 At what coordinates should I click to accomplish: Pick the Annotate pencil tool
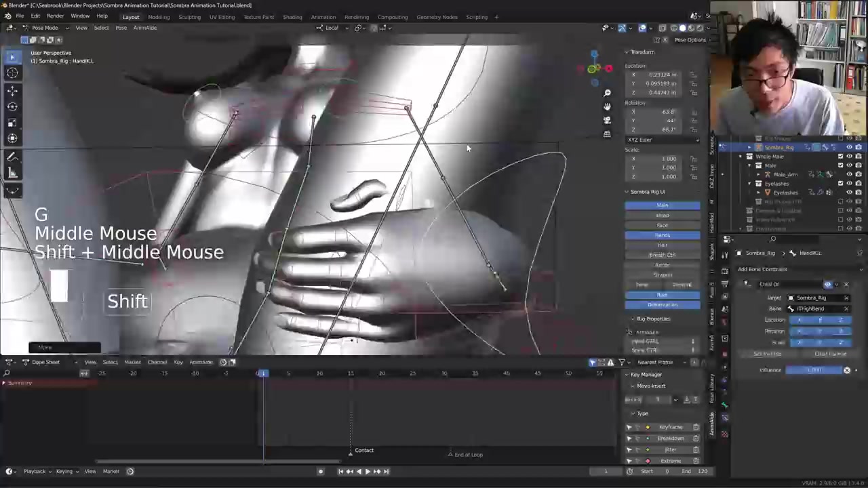pos(12,157)
